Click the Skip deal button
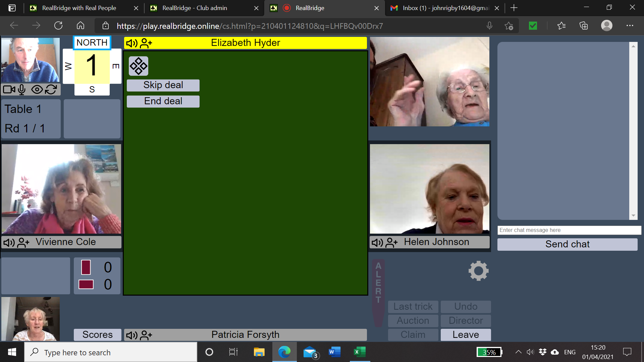This screenshot has width=644, height=362. (163, 85)
